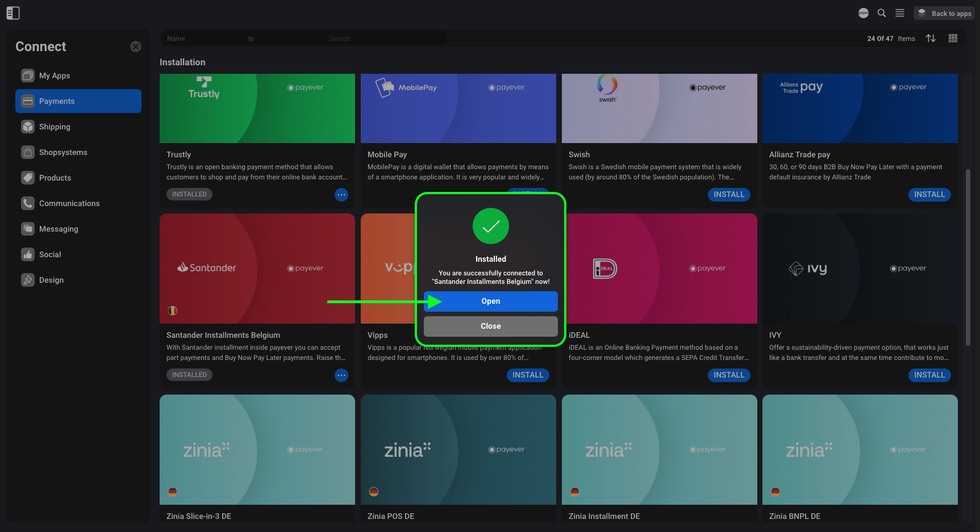Click German flag on Zinia Installment DE card

(x=575, y=492)
